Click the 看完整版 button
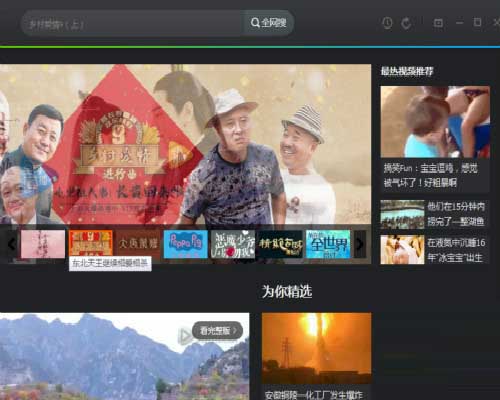500x400 pixels. click(x=217, y=330)
